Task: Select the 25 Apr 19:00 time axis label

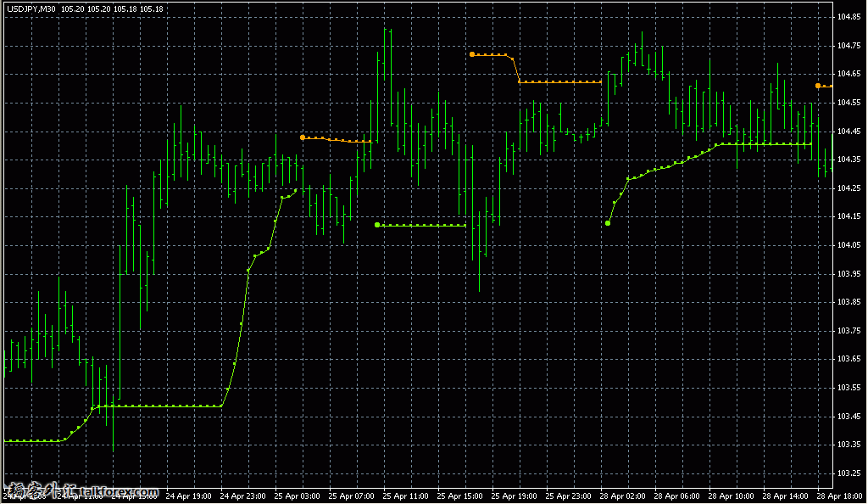Action: (514, 496)
